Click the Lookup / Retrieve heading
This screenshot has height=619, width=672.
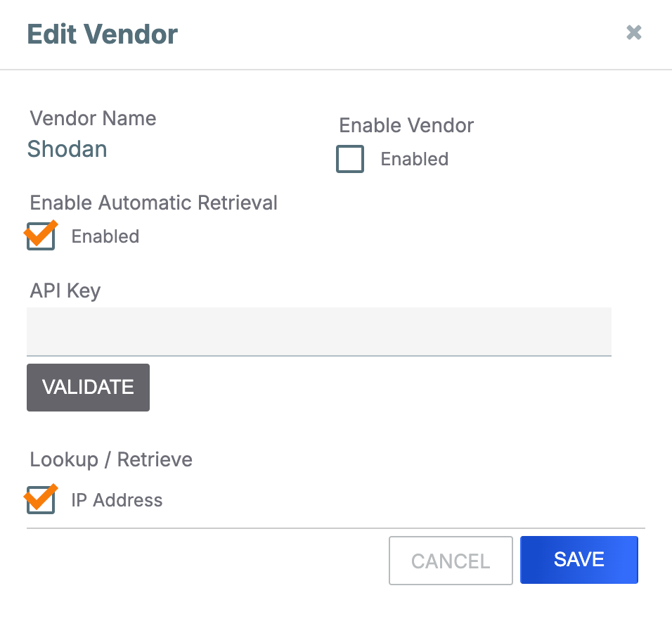click(x=111, y=460)
